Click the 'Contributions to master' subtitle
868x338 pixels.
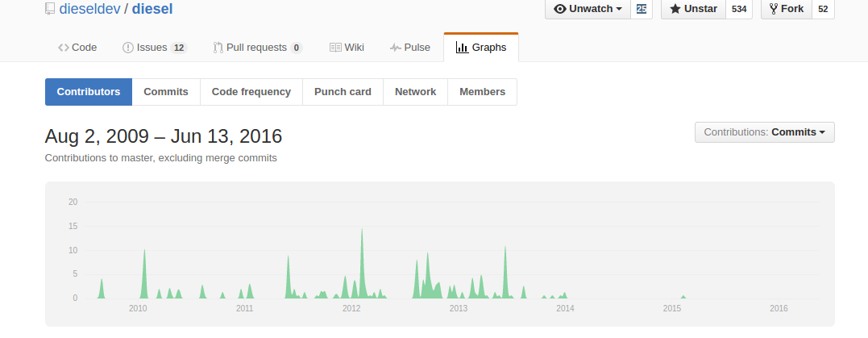[x=160, y=158]
